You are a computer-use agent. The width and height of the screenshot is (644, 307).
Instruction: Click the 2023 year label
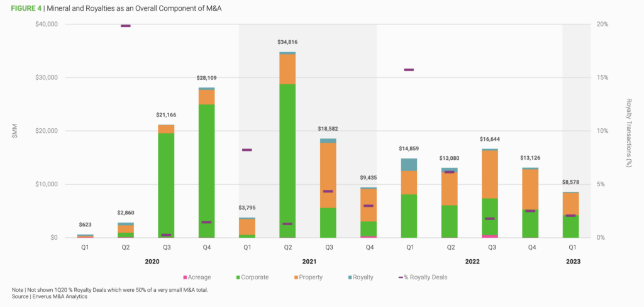(x=572, y=261)
